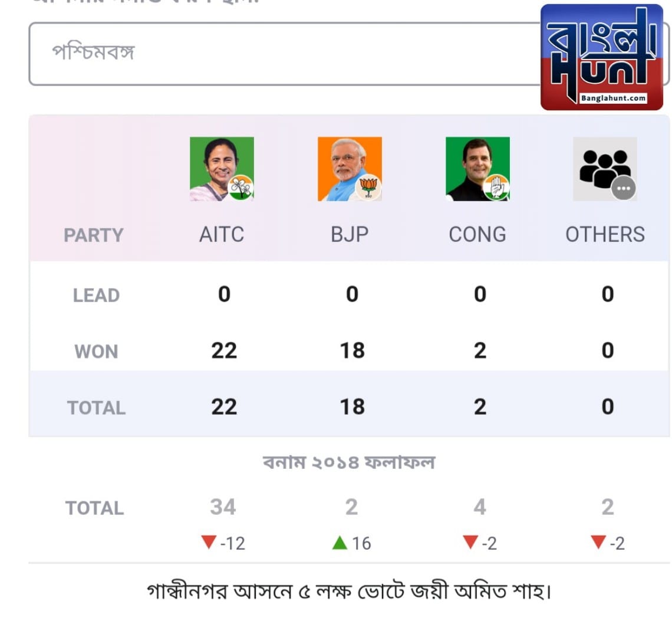Click the BJP party label
This screenshot has height=637, width=672.
coord(350,235)
